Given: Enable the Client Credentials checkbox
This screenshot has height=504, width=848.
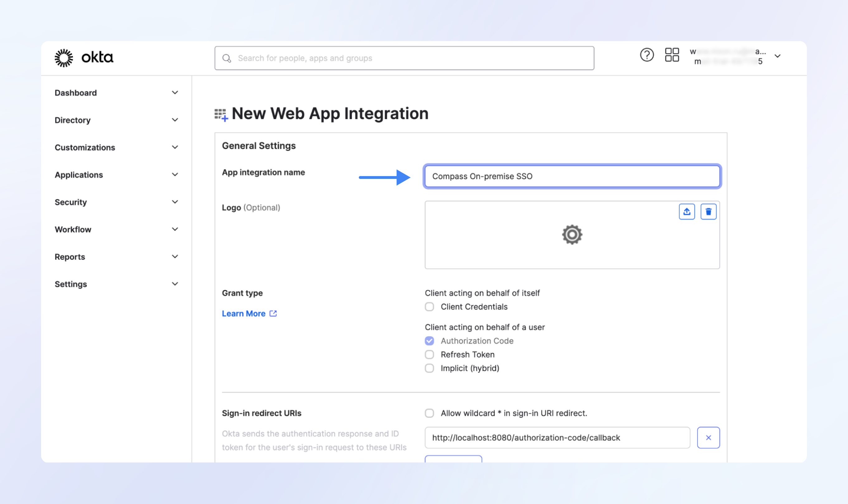Looking at the screenshot, I should 429,307.
